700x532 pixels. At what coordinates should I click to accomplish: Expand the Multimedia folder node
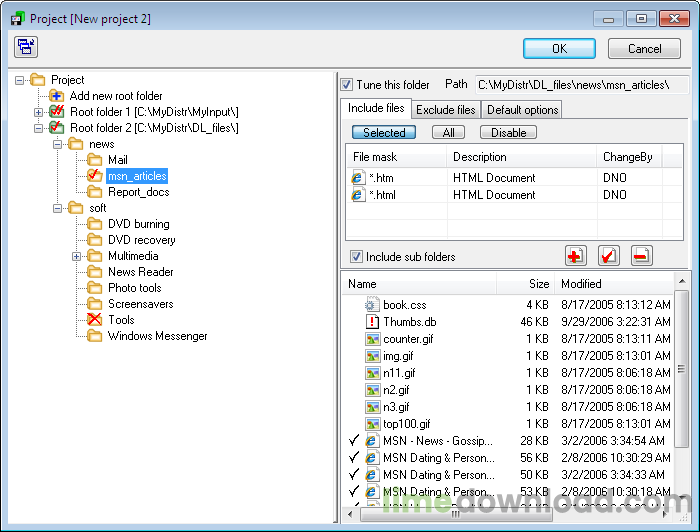tap(76, 256)
